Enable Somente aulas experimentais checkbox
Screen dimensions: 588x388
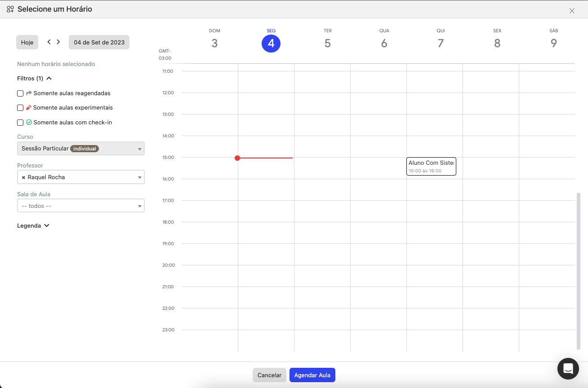(20, 108)
